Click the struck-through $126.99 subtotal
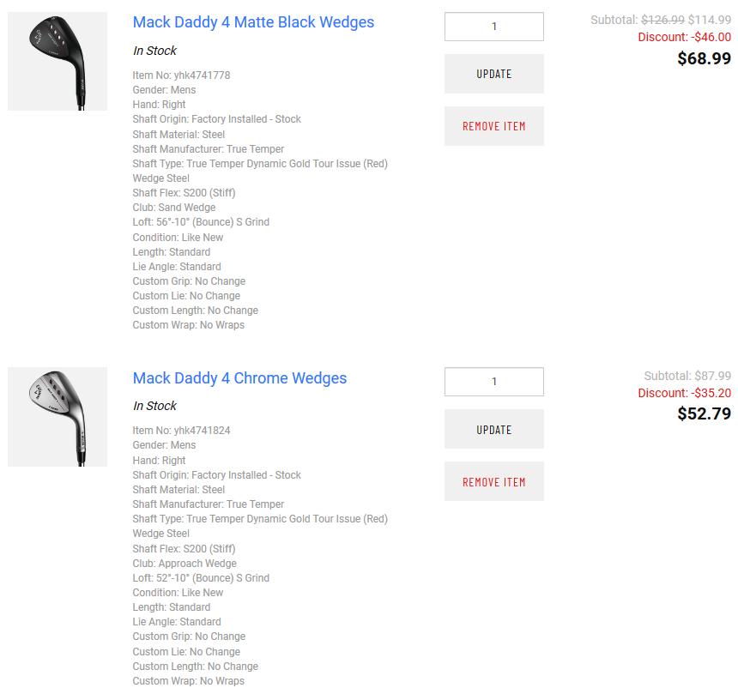Image resolution: width=738 pixels, height=700 pixels. point(662,20)
